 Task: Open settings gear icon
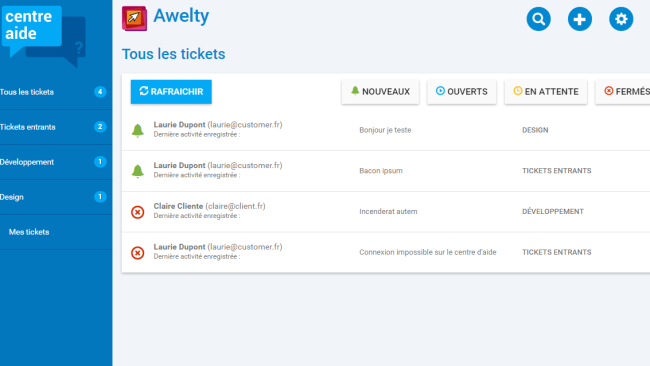[621, 19]
